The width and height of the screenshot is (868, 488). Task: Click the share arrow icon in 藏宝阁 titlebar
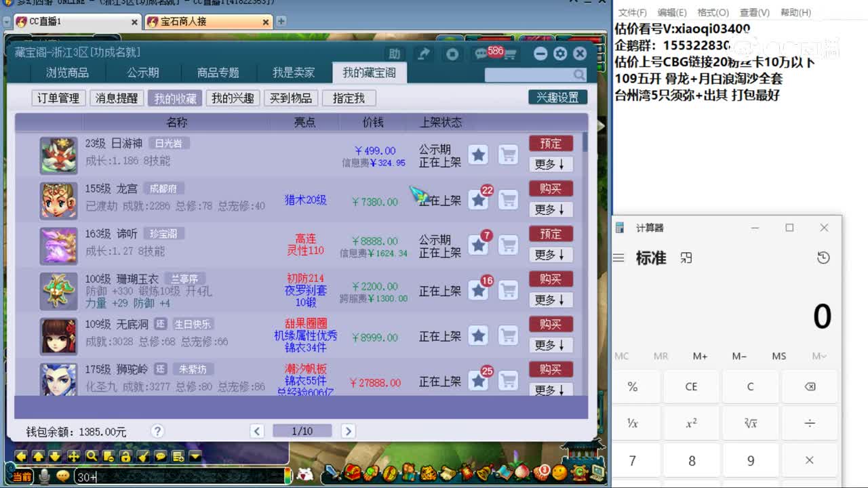423,53
